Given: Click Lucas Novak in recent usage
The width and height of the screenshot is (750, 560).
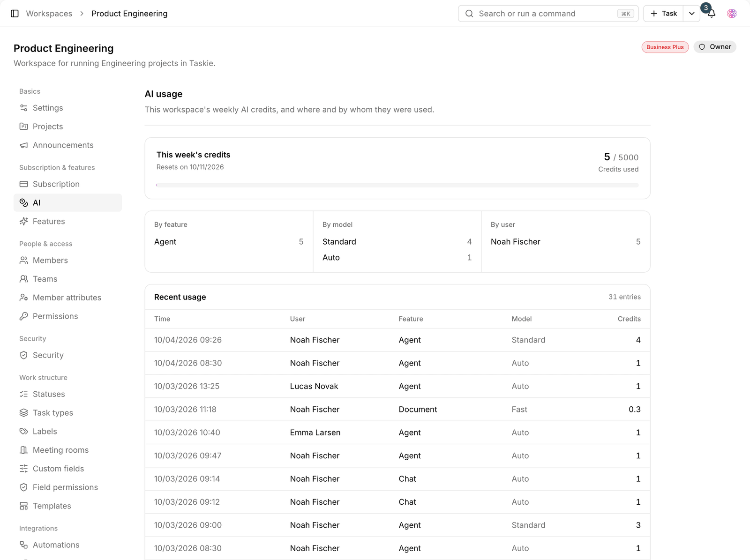Looking at the screenshot, I should tap(314, 386).
